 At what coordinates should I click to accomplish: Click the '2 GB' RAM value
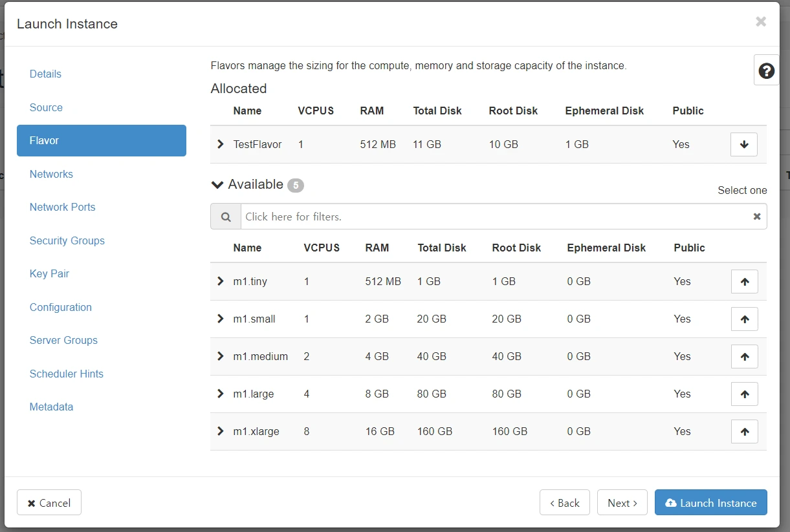(377, 319)
